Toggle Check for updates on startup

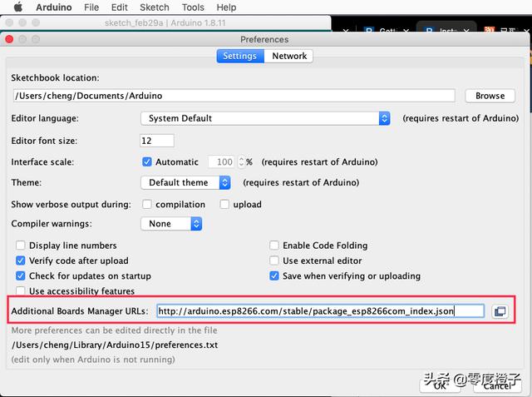coord(20,275)
